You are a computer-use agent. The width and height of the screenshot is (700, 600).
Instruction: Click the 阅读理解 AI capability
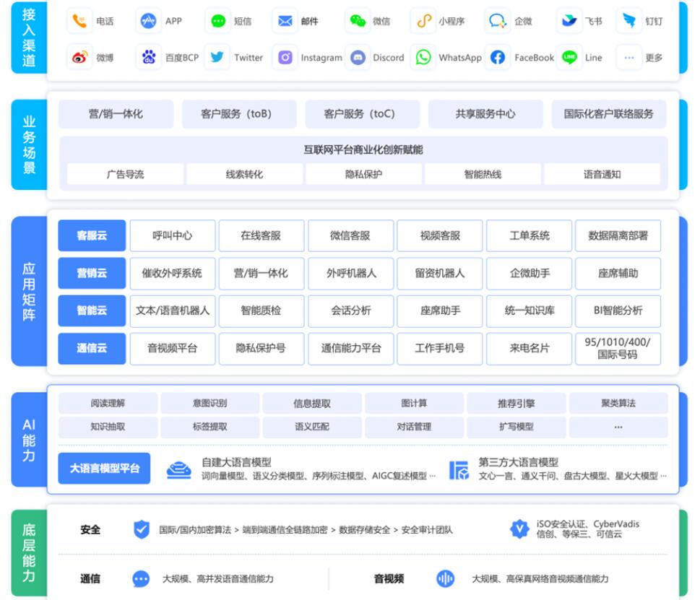click(x=108, y=404)
